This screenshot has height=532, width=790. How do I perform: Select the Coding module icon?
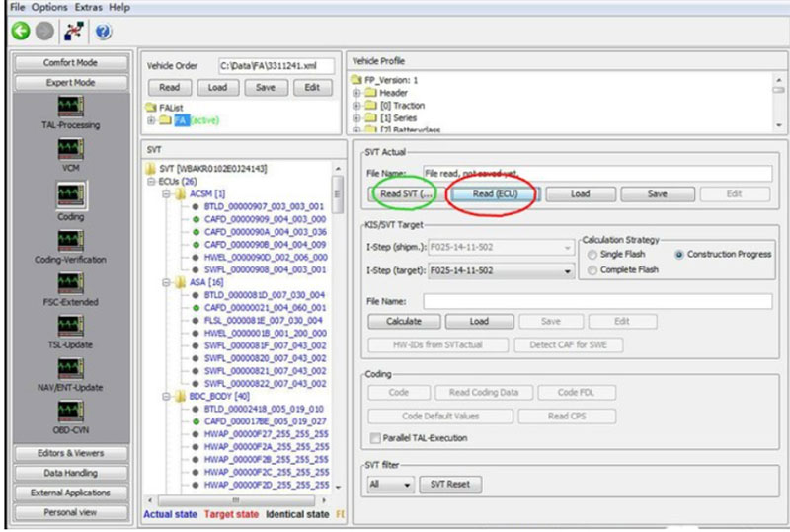(70, 195)
